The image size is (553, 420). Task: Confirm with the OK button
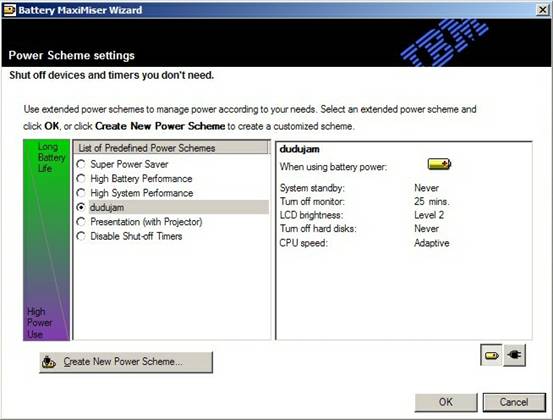(x=446, y=402)
